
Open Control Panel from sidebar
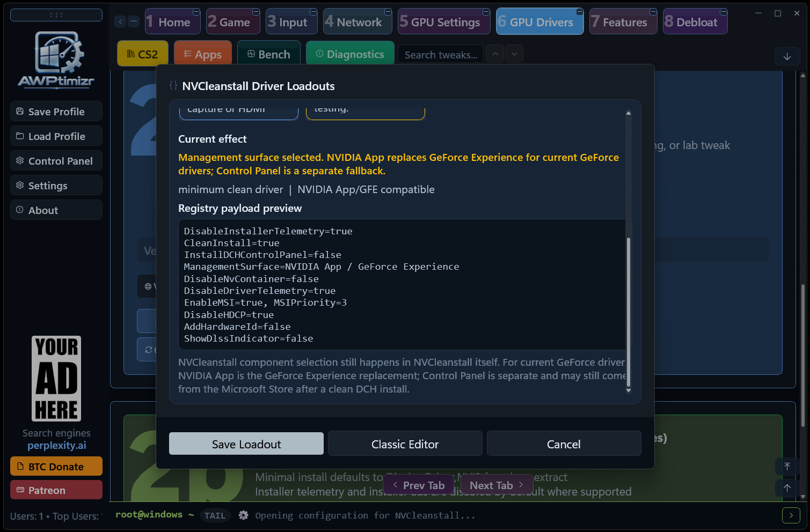point(56,161)
